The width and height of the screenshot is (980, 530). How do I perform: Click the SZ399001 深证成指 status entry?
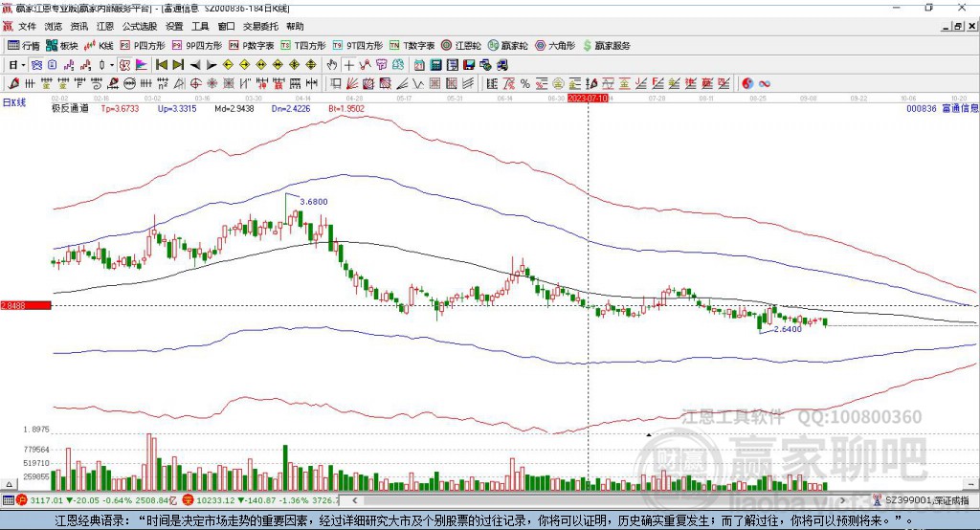coord(921,500)
